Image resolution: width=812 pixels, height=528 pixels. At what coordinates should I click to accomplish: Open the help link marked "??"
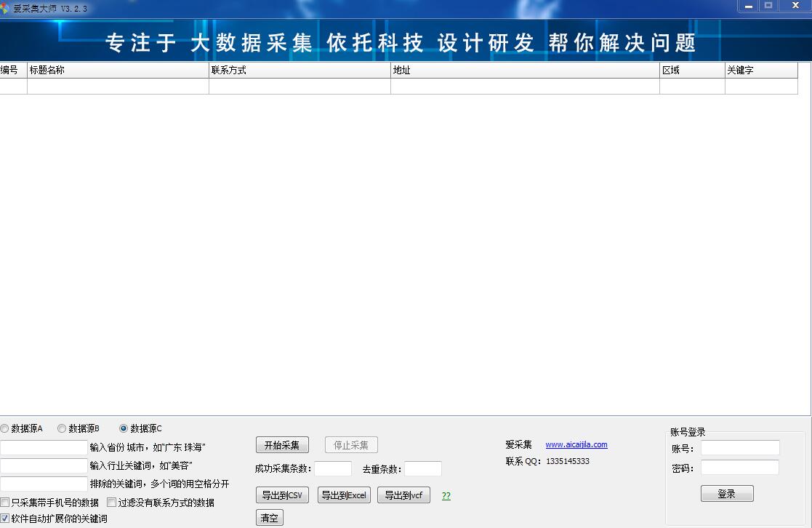[x=446, y=495]
